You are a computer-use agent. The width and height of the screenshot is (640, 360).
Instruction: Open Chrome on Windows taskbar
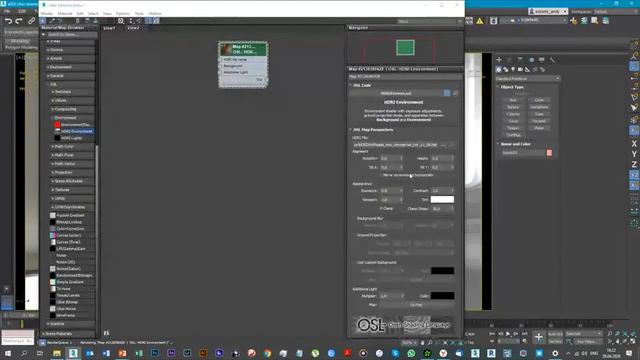click(x=267, y=353)
